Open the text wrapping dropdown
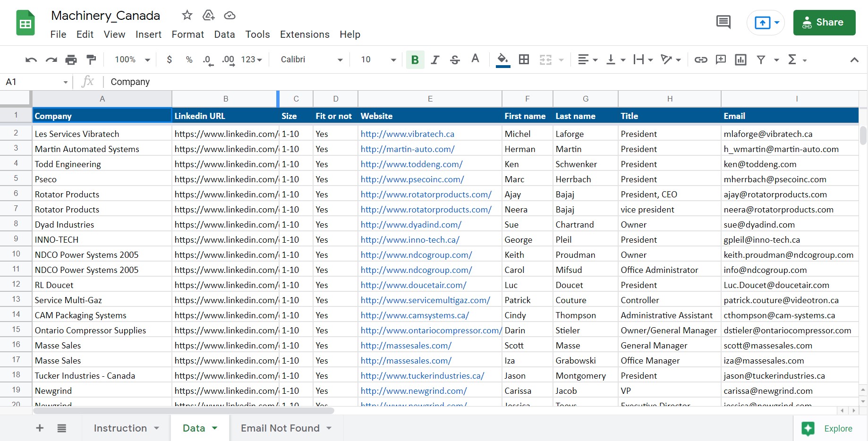 tap(643, 59)
